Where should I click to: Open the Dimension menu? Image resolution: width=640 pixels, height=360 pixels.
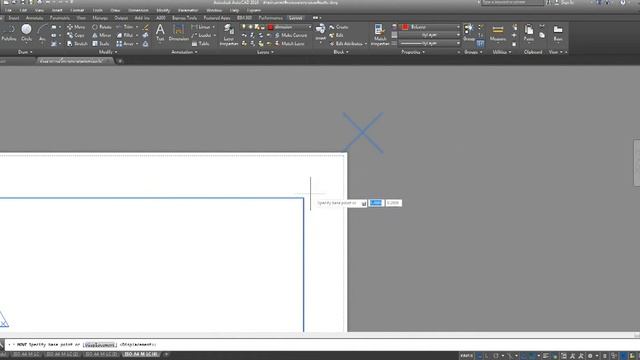(138, 10)
